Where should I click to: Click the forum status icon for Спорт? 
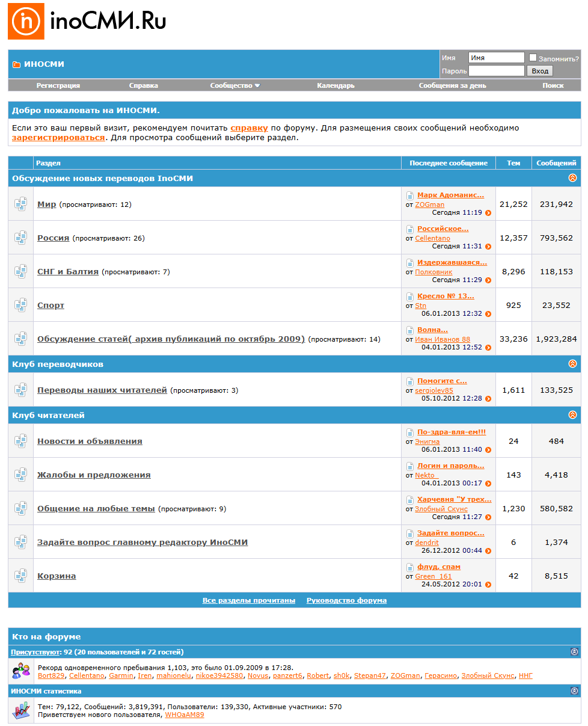21,305
